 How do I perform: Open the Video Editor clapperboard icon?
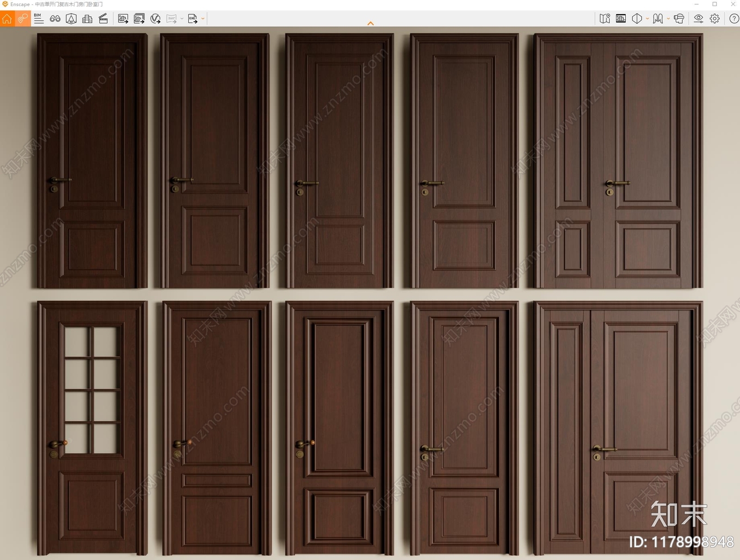point(103,18)
